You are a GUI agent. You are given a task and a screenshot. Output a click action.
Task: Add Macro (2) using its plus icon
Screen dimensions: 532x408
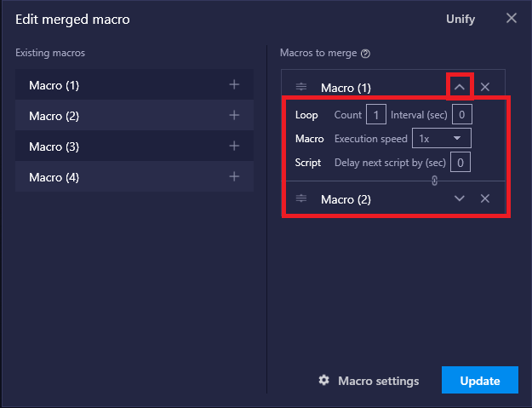pos(234,115)
